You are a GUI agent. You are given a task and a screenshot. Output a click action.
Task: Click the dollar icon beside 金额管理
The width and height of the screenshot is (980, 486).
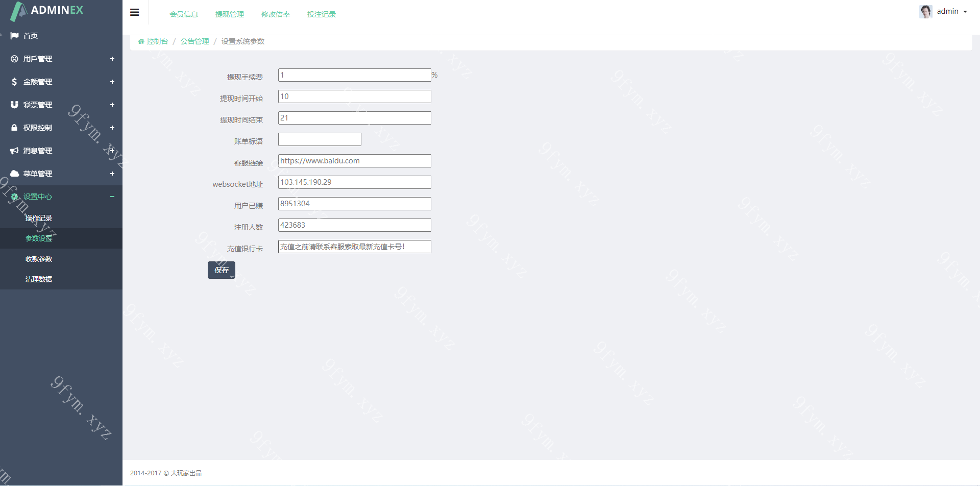click(14, 82)
